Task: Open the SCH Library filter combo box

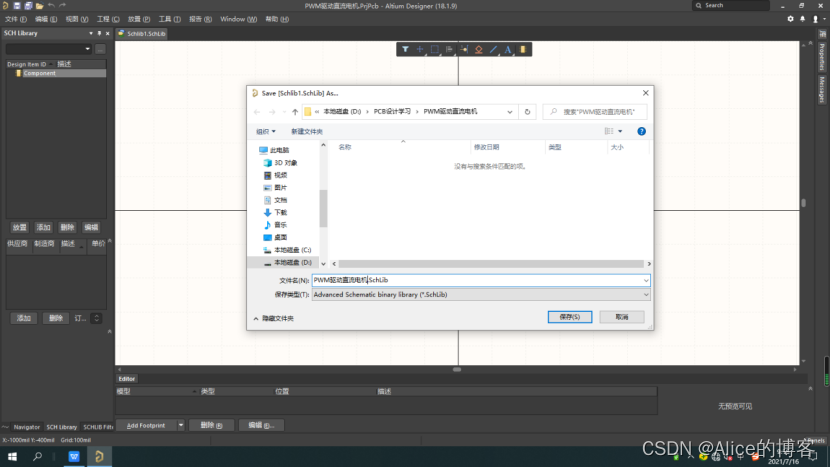Action: coord(50,49)
